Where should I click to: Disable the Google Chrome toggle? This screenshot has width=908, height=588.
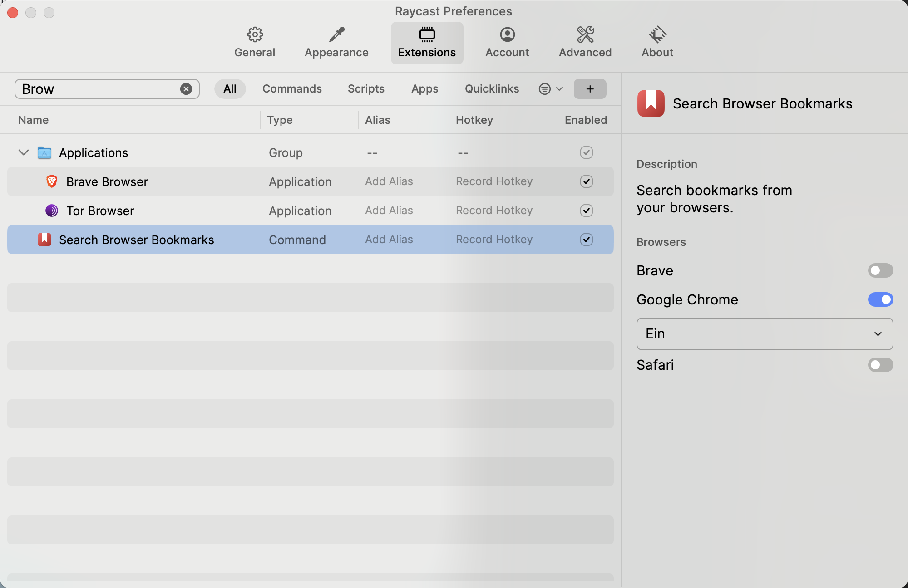[x=880, y=299]
